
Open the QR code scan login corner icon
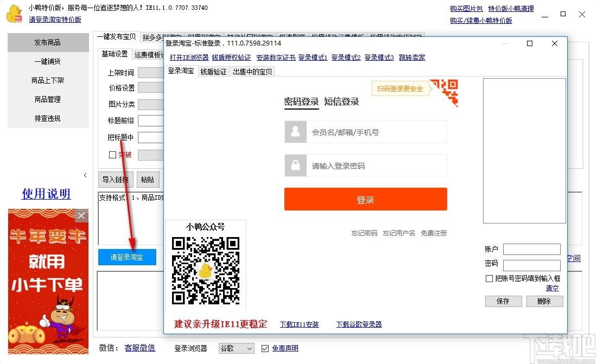(x=444, y=93)
